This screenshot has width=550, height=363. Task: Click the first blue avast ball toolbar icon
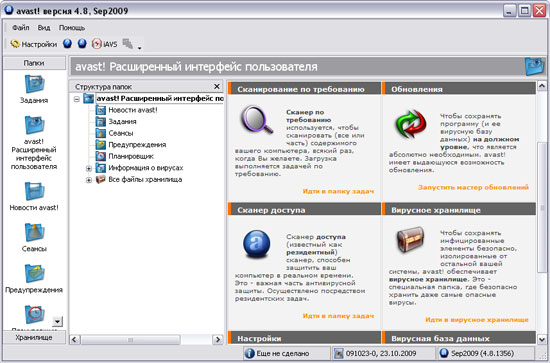click(x=67, y=44)
